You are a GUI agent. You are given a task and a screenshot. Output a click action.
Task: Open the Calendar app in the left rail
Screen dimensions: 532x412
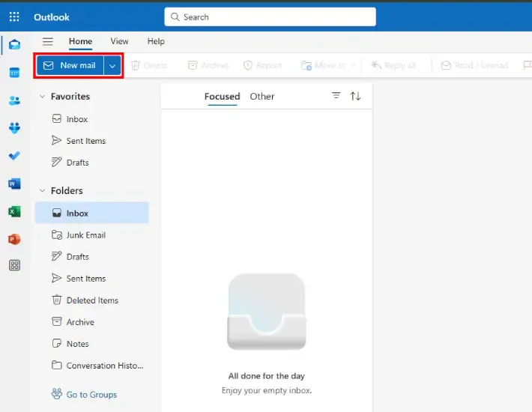(14, 72)
